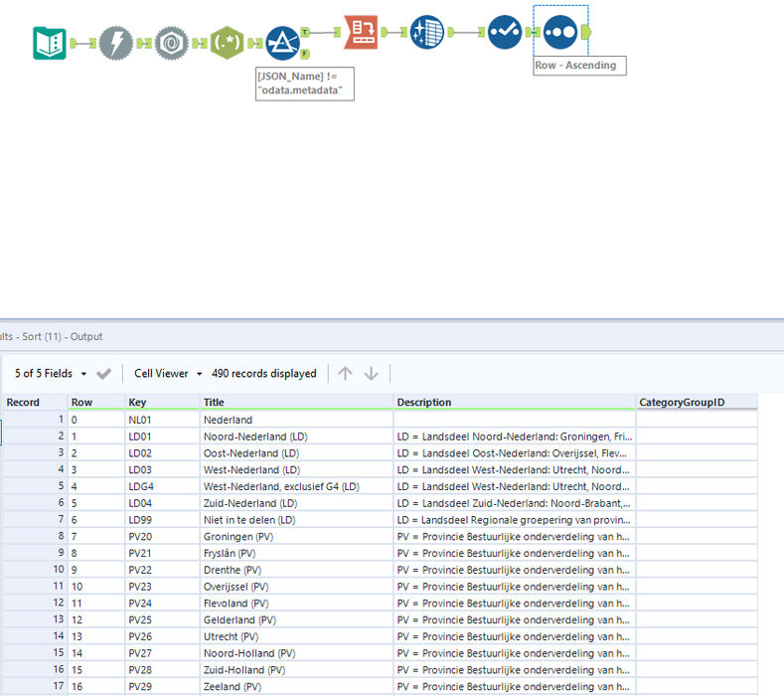Click the Input Data tool output anchor
784x696 pixels.
tap(73, 43)
